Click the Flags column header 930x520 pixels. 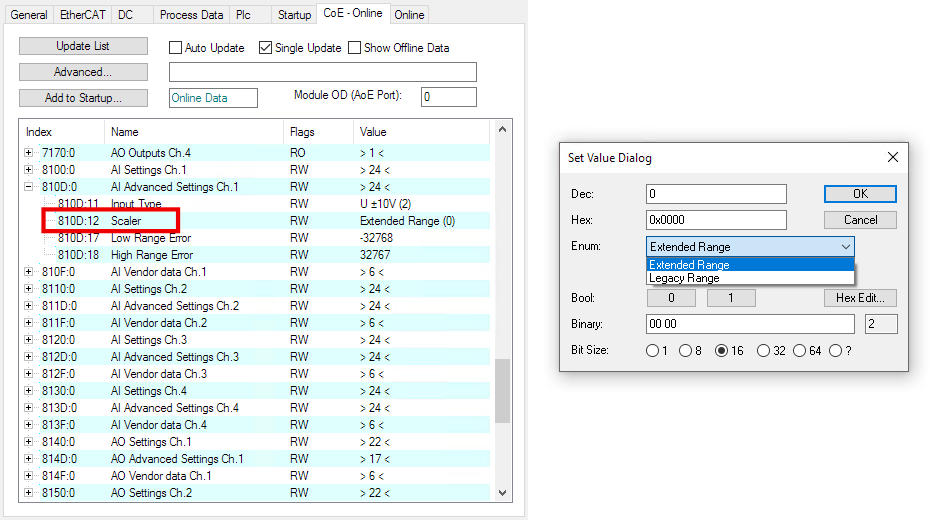[x=319, y=132]
